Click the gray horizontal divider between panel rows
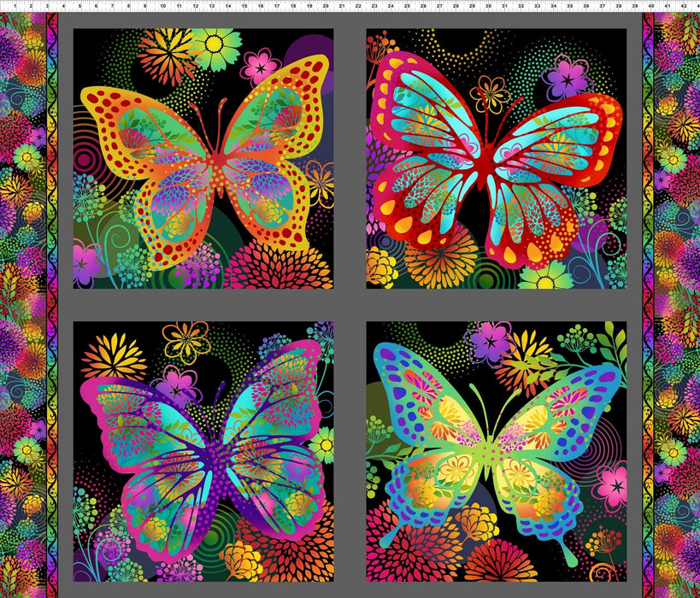 click(x=350, y=305)
